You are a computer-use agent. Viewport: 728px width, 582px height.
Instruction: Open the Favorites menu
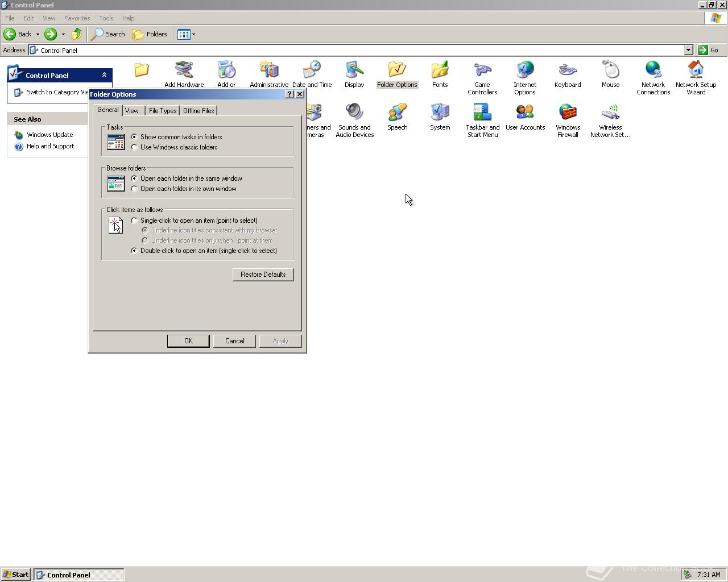click(77, 18)
